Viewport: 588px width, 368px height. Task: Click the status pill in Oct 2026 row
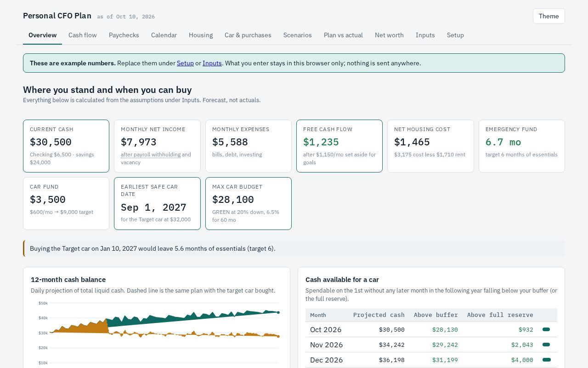point(546,329)
